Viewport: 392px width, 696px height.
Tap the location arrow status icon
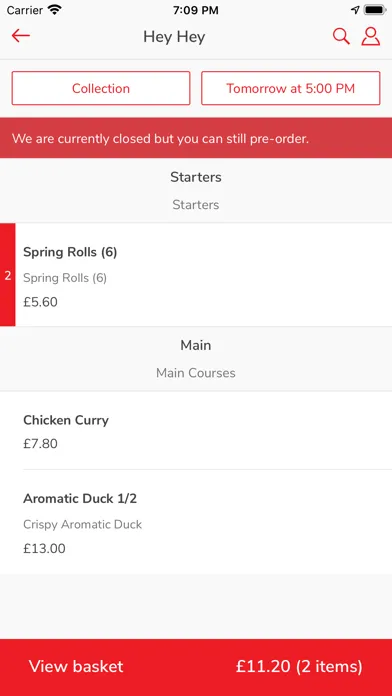pyautogui.click(x=355, y=10)
